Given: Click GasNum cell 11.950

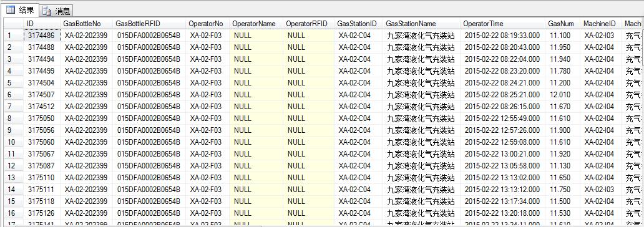Looking at the screenshot, I should (563, 47).
